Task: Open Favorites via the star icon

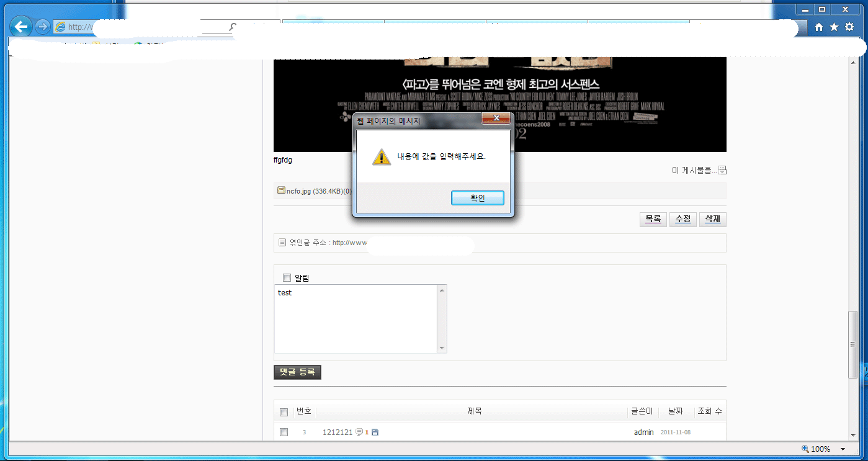Action: [x=834, y=27]
